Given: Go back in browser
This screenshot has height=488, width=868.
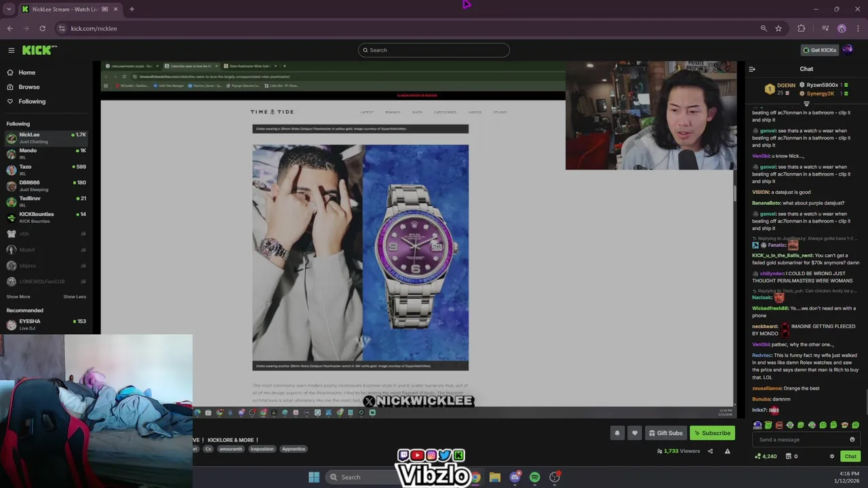Looking at the screenshot, I should pyautogui.click(x=9, y=28).
